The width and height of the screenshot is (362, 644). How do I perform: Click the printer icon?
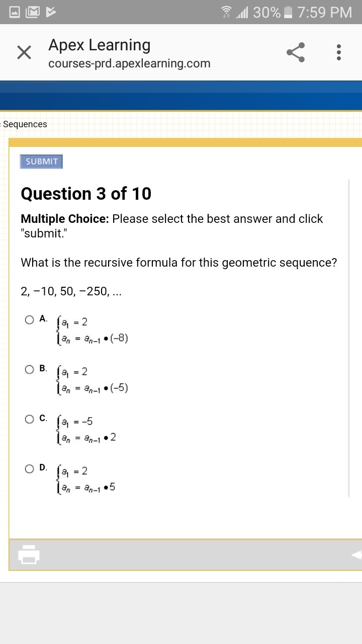29,554
